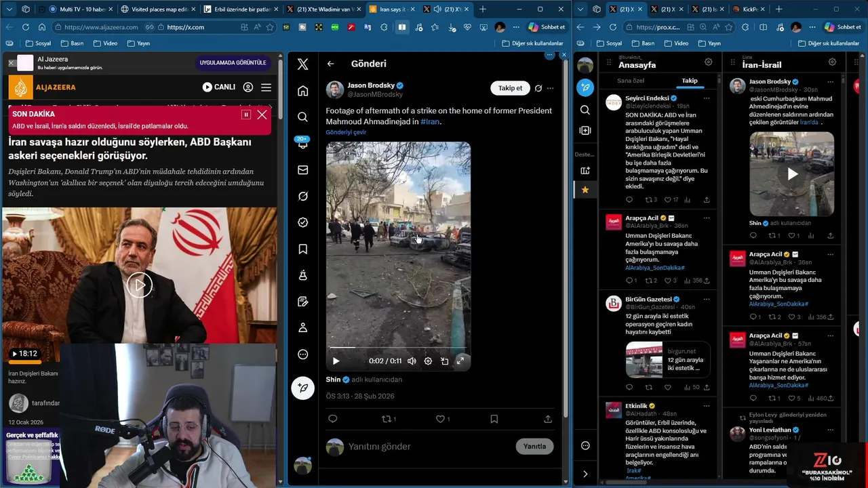Switch to the Erbil üzerinde bir patlama tab
Image resolution: width=868 pixels, height=488 pixels.
241,9
